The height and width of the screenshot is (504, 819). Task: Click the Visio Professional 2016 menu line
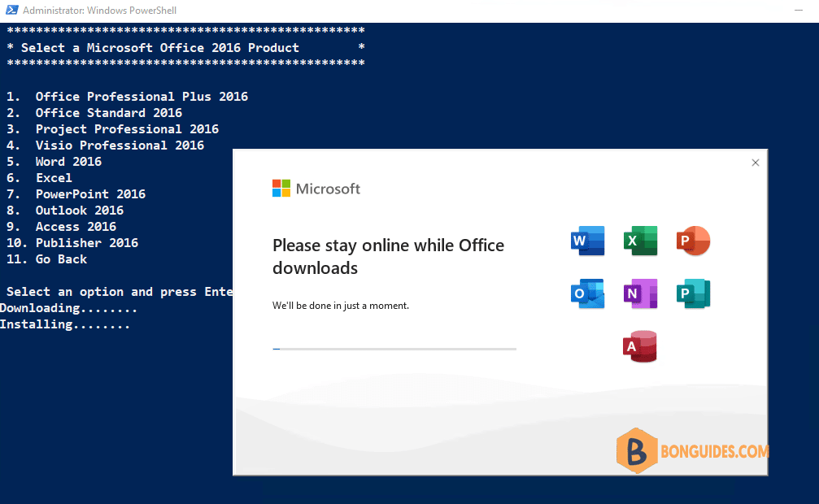pyautogui.click(x=105, y=146)
